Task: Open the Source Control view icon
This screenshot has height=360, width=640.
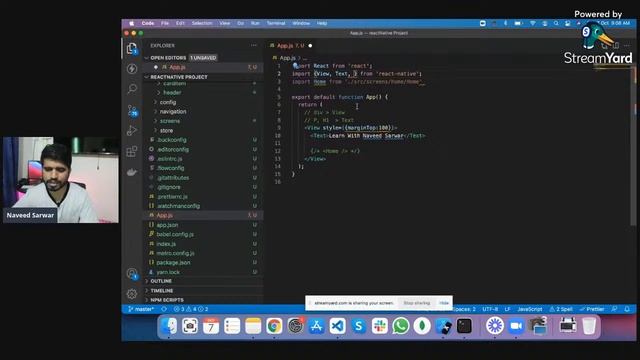Action: [x=132, y=110]
